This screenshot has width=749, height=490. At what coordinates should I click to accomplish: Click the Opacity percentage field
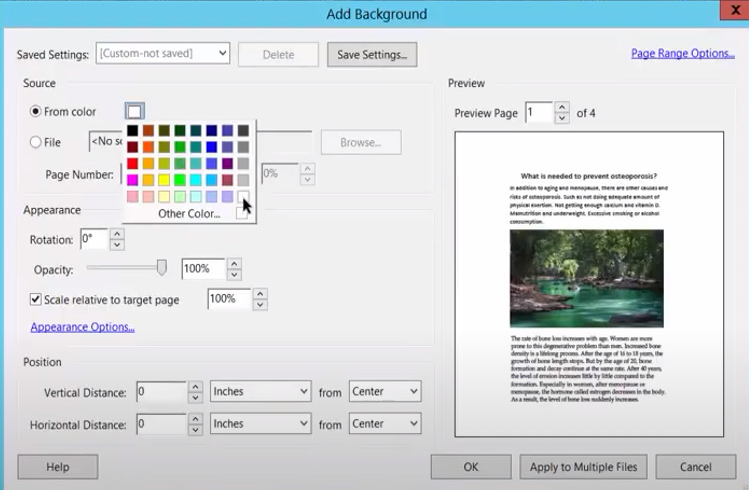pos(203,269)
